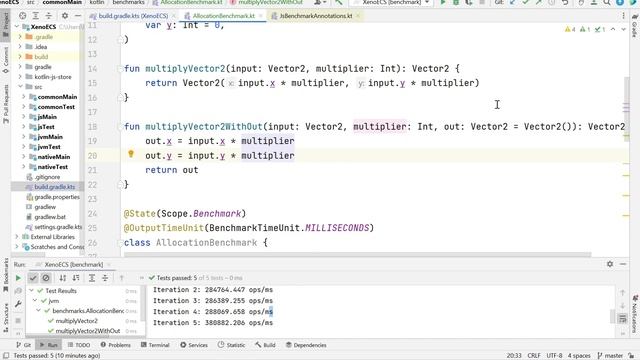Image resolution: width=640 pixels, height=360 pixels.
Task: Open Run panel gear settings
Action: click(610, 264)
